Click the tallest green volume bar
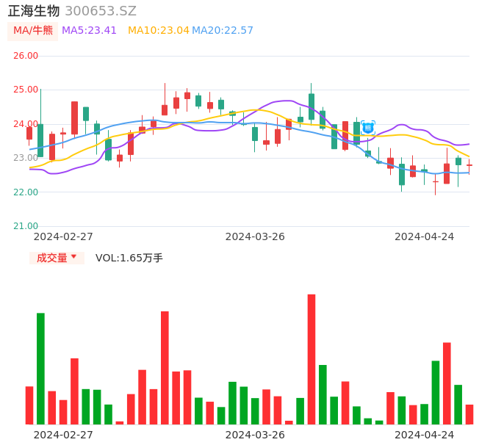Image resolution: width=504 pixels, height=445 pixels. (41, 368)
